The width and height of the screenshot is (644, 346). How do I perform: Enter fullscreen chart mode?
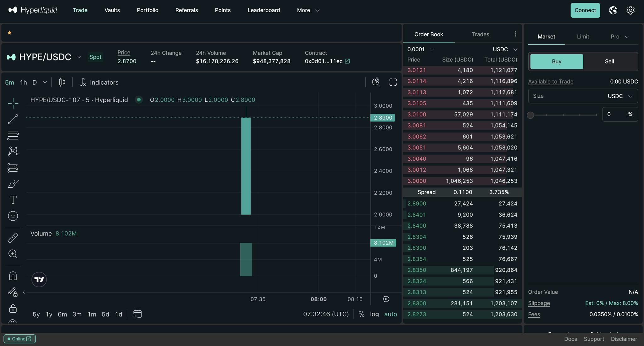[393, 82]
